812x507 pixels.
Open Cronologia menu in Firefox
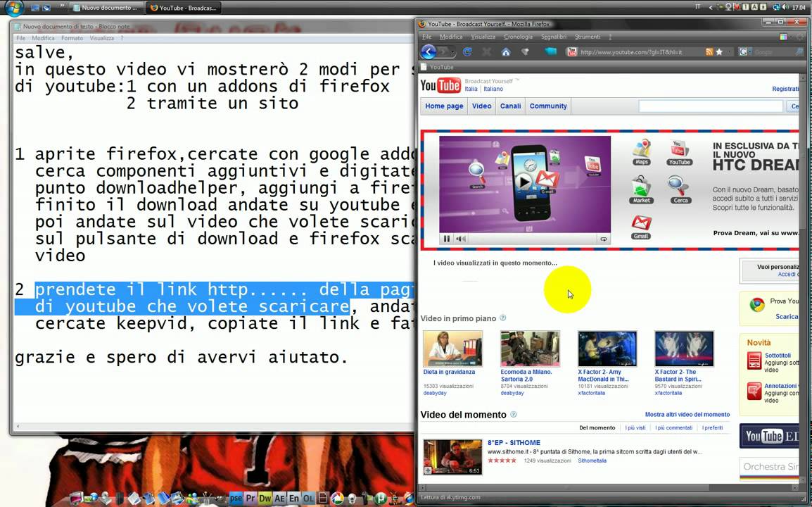[x=519, y=37]
